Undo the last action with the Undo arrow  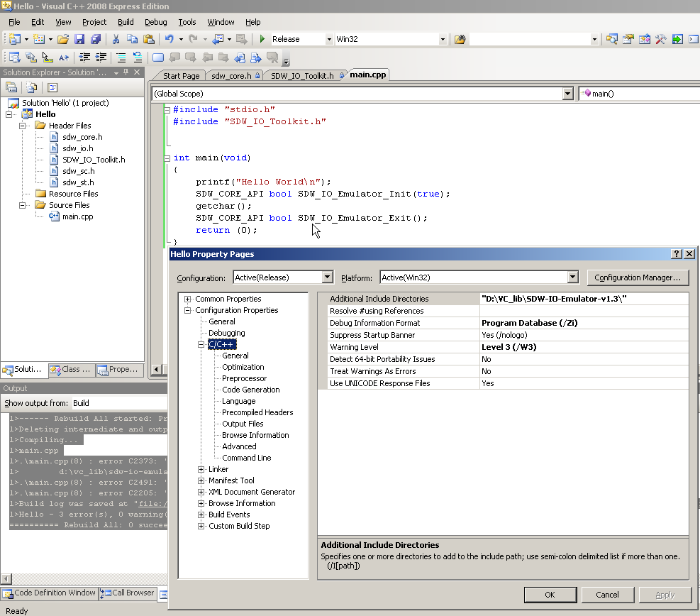(170, 39)
